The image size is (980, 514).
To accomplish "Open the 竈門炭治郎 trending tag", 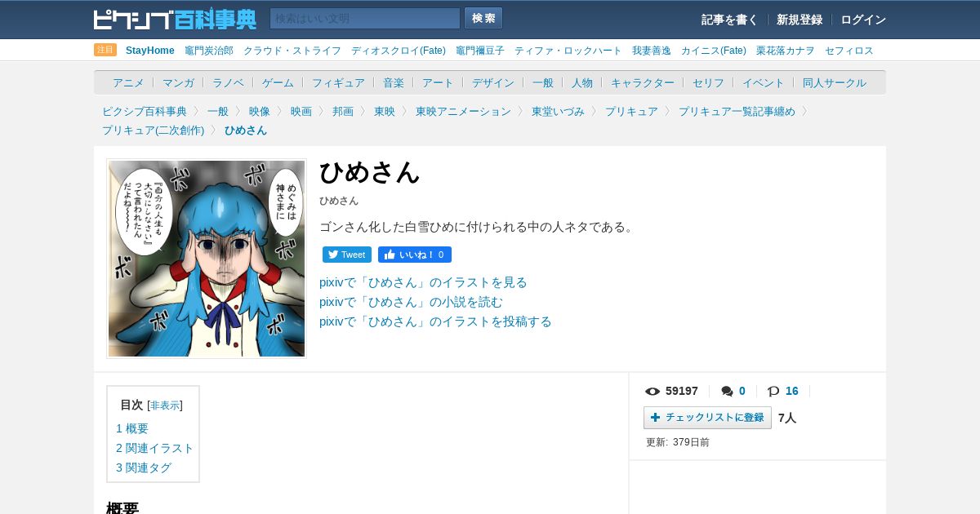I will point(209,51).
